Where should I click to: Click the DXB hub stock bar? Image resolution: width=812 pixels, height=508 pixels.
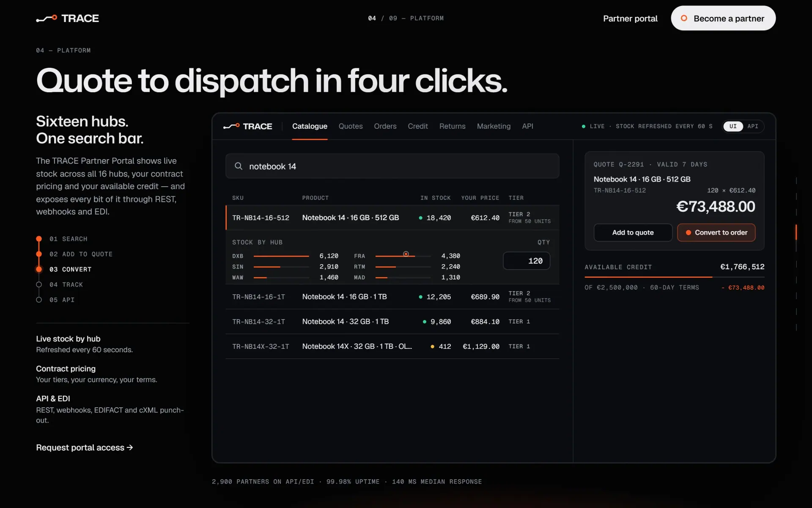coord(281,256)
